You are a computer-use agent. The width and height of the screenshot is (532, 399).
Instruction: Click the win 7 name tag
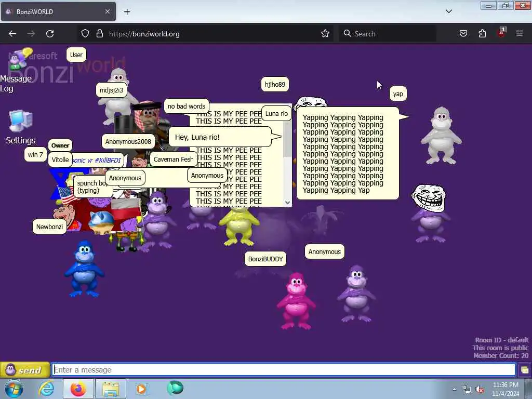(x=35, y=154)
